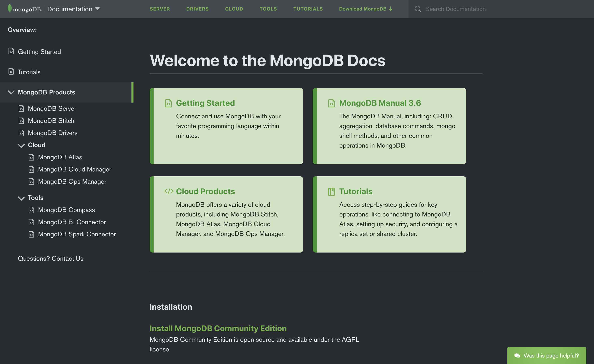Click the Getting Started card icon
The height and width of the screenshot is (364, 594).
[x=168, y=103]
